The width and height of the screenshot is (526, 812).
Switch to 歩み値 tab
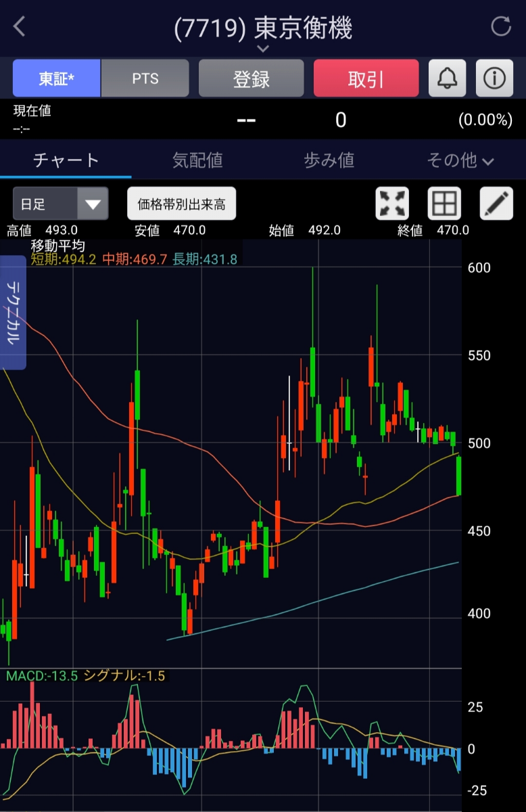point(329,160)
